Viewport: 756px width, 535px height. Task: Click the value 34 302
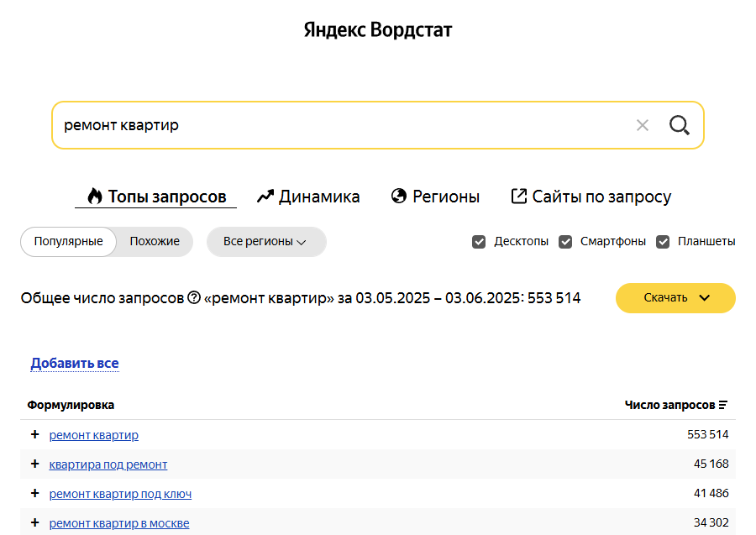711,522
